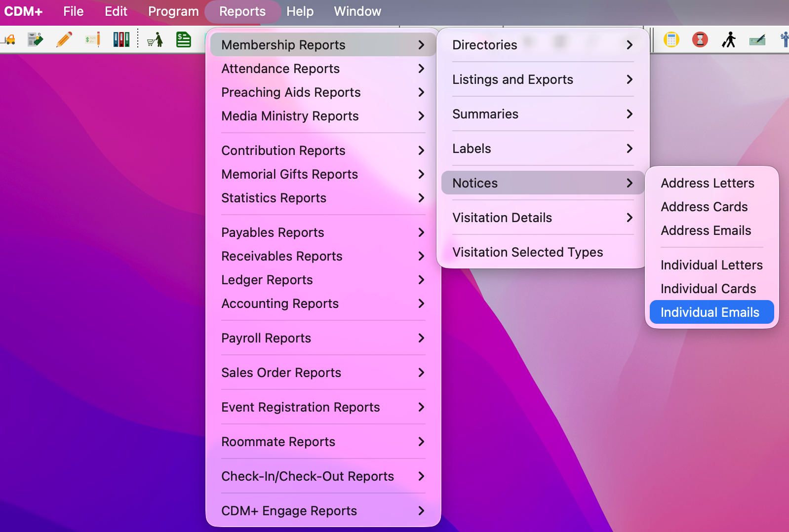Click the check with pen toolbar icon
This screenshot has width=789, height=532.
tap(757, 39)
